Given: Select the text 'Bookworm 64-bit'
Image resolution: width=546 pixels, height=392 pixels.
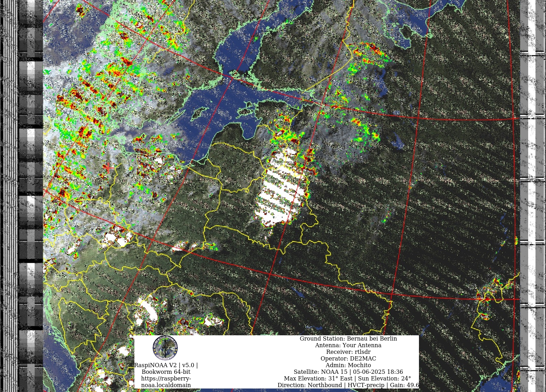Looking at the screenshot, I should pos(166,372).
